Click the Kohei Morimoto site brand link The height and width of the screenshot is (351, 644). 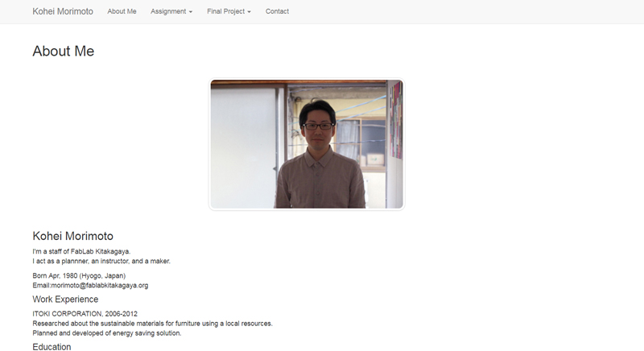click(x=63, y=11)
